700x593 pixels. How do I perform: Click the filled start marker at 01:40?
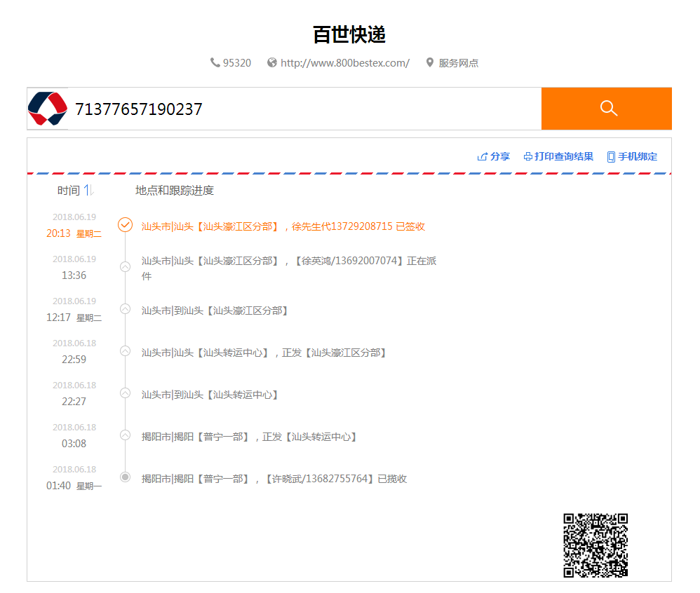pyautogui.click(x=126, y=477)
